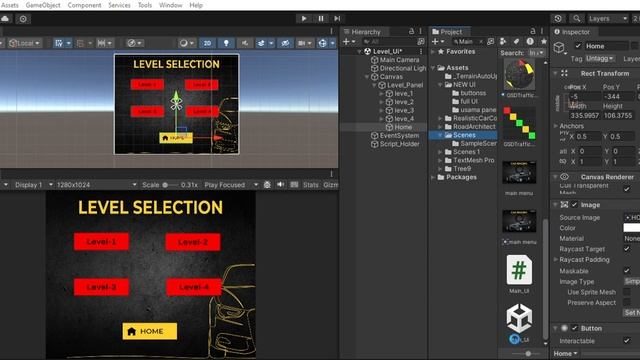640x360 pixels.
Task: Expand the Anchors section
Action: pos(556,126)
